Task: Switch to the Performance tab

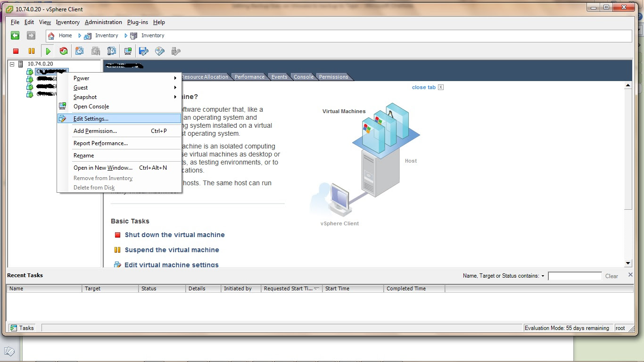Action: [249, 77]
